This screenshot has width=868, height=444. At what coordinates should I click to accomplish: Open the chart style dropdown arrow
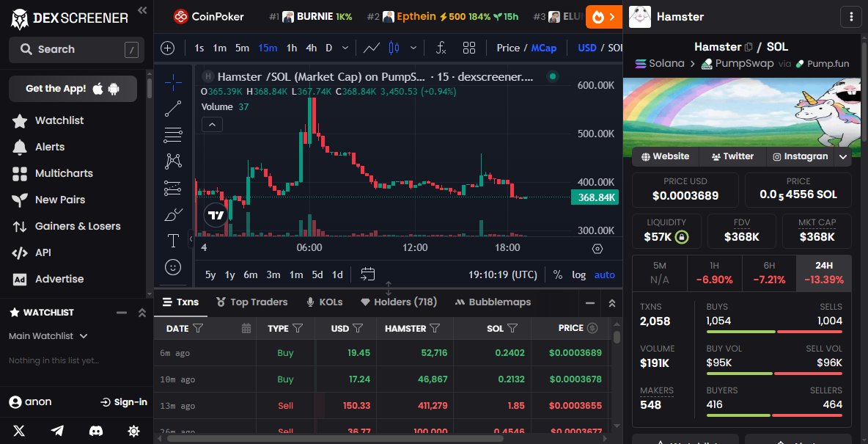point(413,48)
